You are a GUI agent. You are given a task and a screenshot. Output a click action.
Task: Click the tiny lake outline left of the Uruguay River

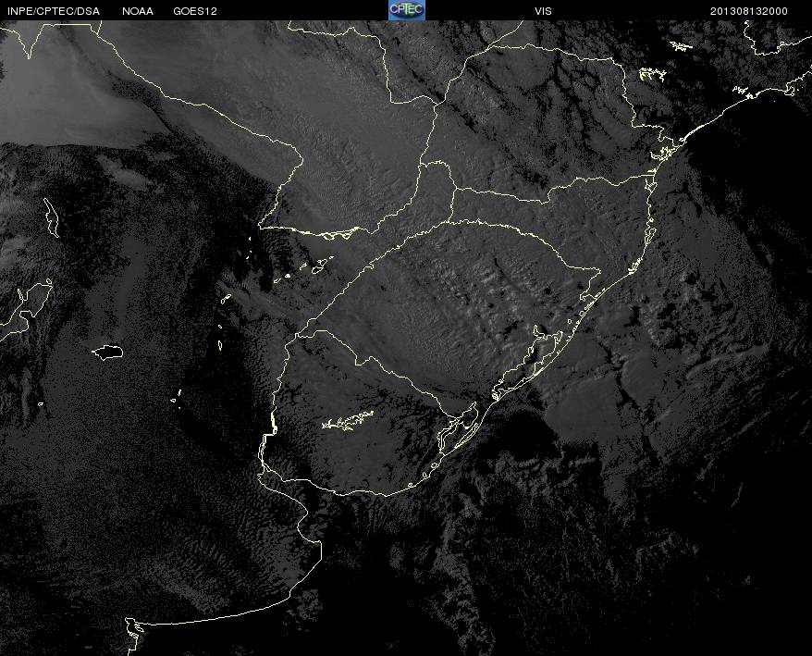pyautogui.click(x=176, y=400)
